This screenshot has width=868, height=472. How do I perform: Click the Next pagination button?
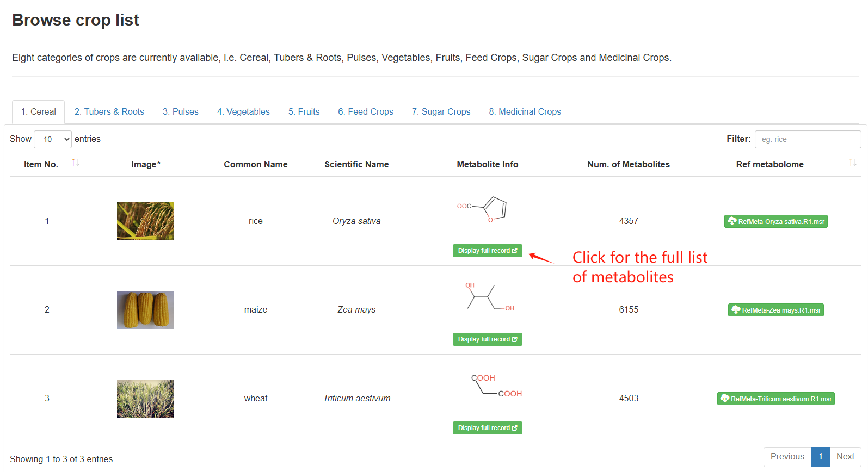(845, 457)
